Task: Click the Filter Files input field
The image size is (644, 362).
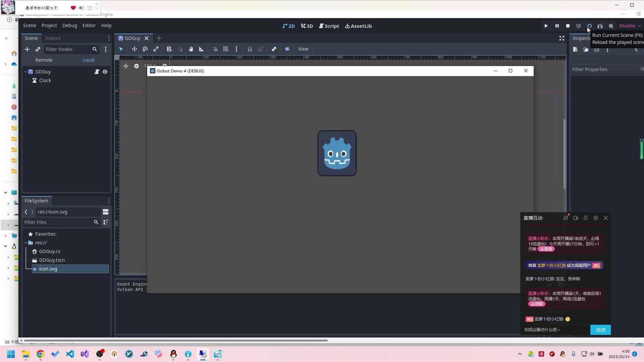Action: click(58, 222)
